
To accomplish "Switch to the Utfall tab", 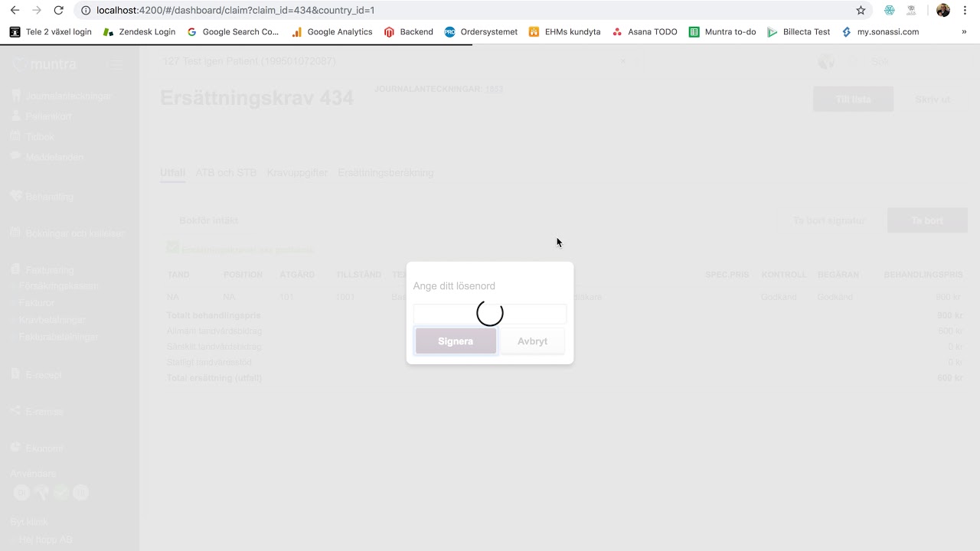I will 172,173.
